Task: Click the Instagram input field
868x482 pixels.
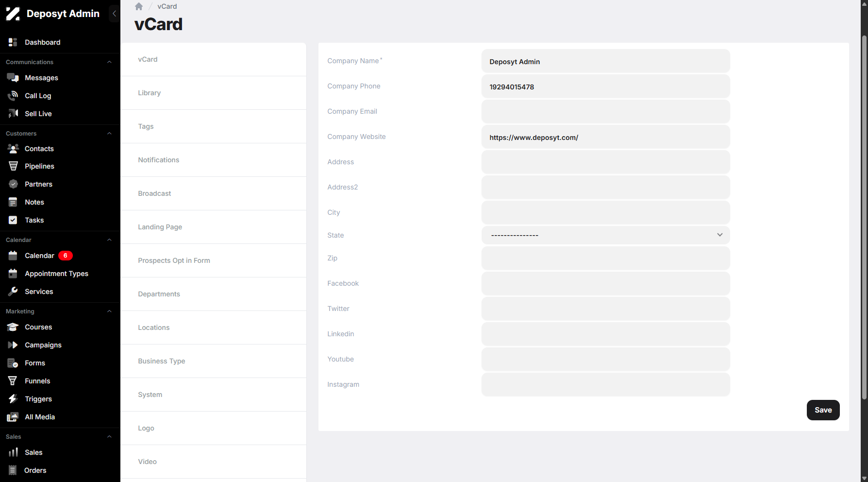Action: 605,385
